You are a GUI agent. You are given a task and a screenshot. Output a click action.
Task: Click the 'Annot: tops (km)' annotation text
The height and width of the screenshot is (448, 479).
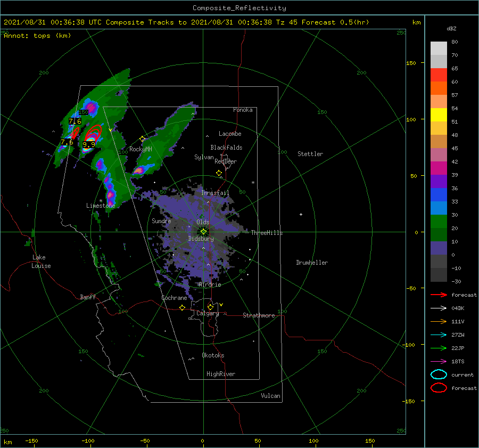37,36
